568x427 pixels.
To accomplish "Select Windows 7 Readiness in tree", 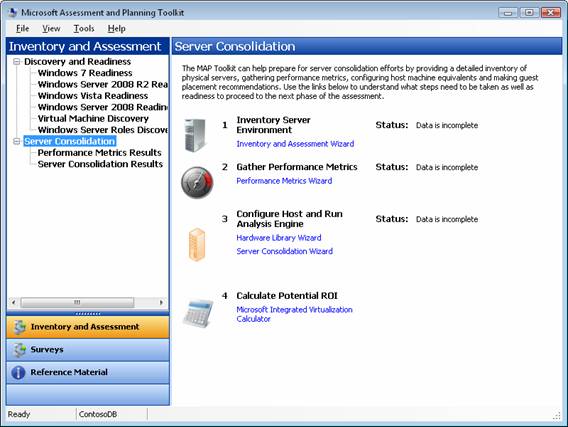I will click(85, 73).
